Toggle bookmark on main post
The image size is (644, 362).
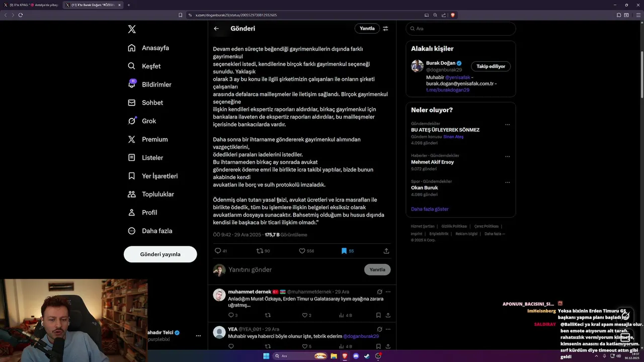344,250
